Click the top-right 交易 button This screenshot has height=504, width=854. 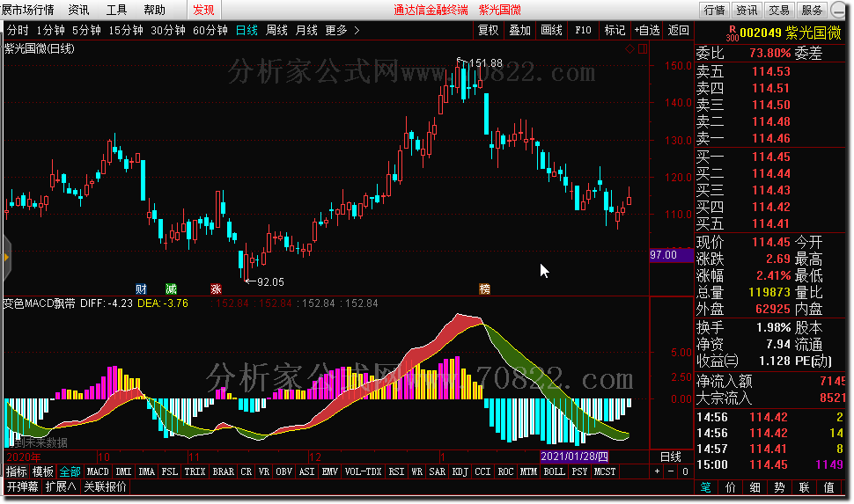[x=779, y=10]
